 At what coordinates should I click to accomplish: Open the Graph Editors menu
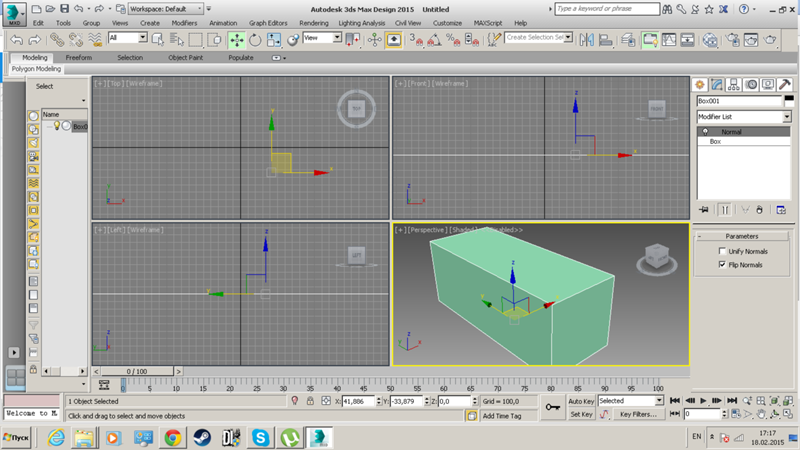point(268,23)
